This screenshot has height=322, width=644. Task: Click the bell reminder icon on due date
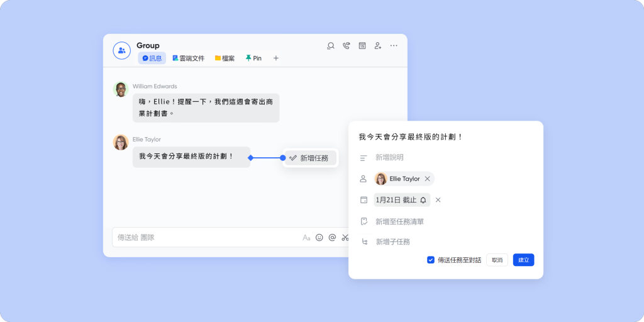423,200
